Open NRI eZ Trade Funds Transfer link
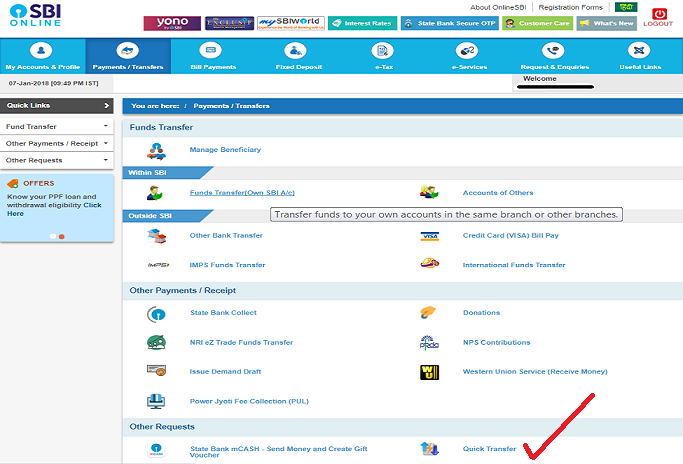This screenshot has height=464, width=683. (x=241, y=342)
